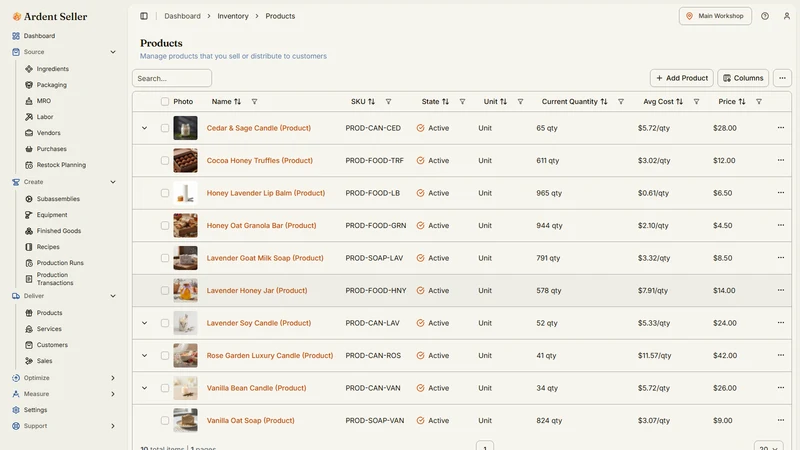Expand the Rose Garden Luxury Candle row
This screenshot has height=450, width=800.
(144, 356)
